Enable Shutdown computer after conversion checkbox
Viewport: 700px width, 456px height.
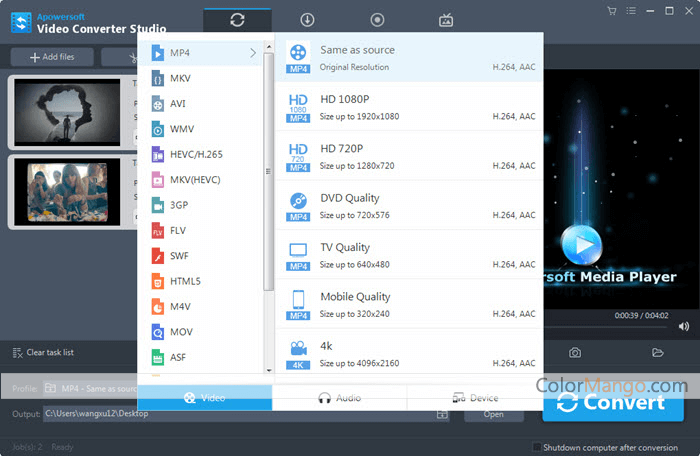pos(538,447)
